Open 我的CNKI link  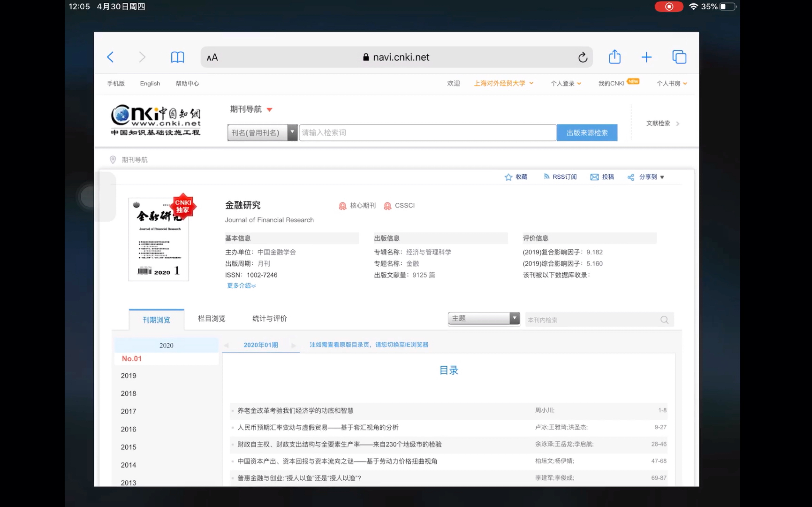point(611,84)
